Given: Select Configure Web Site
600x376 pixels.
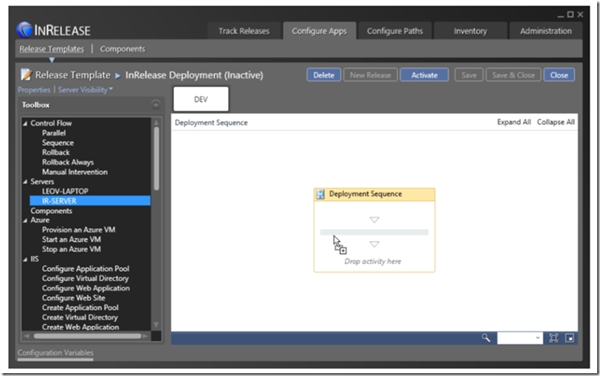Looking at the screenshot, I should click(x=73, y=298).
